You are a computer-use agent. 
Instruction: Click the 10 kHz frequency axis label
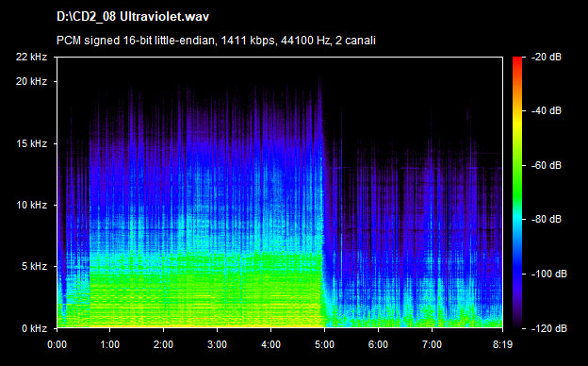point(31,205)
